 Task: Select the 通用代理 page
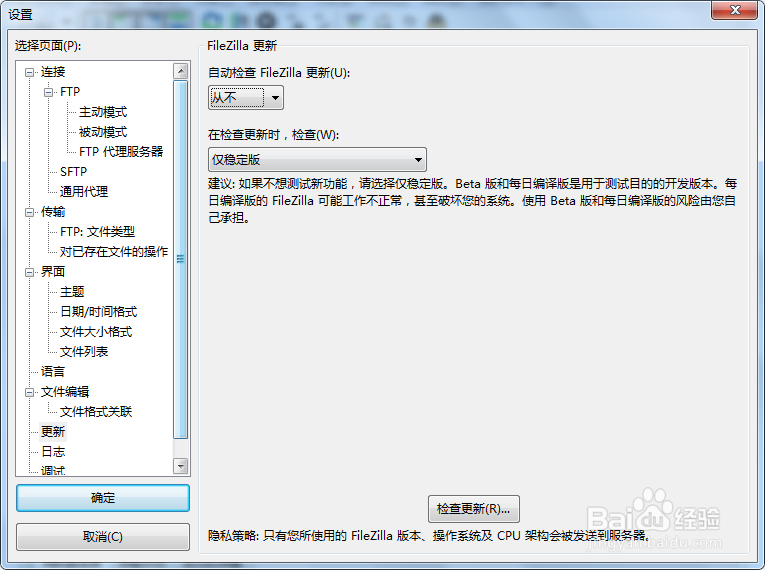pyautogui.click(x=84, y=192)
